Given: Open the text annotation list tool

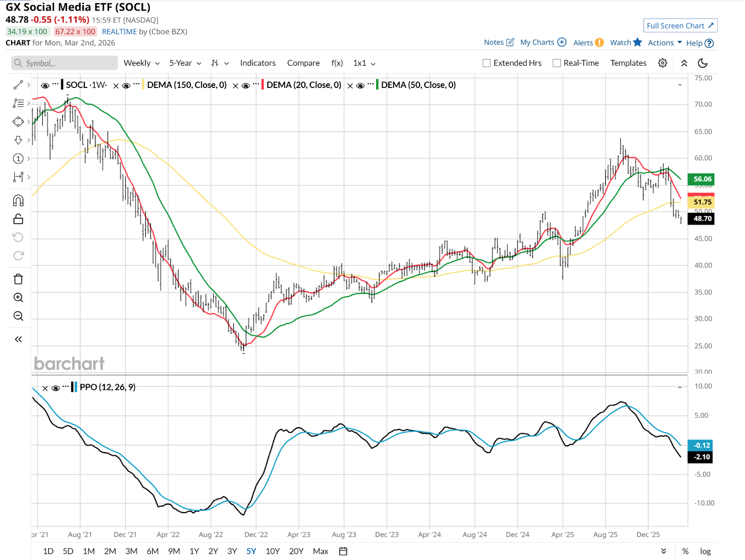Looking at the screenshot, I should pyautogui.click(x=18, y=103).
